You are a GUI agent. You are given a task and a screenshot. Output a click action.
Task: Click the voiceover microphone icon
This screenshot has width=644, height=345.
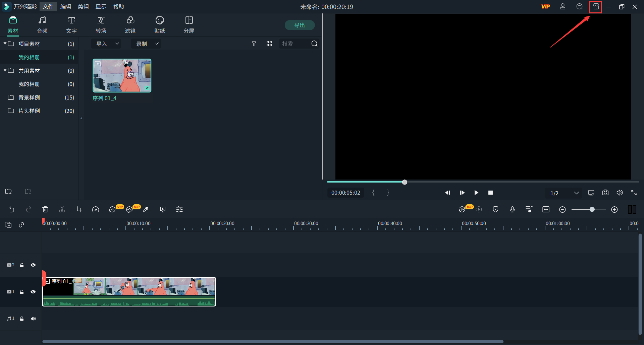(x=512, y=209)
